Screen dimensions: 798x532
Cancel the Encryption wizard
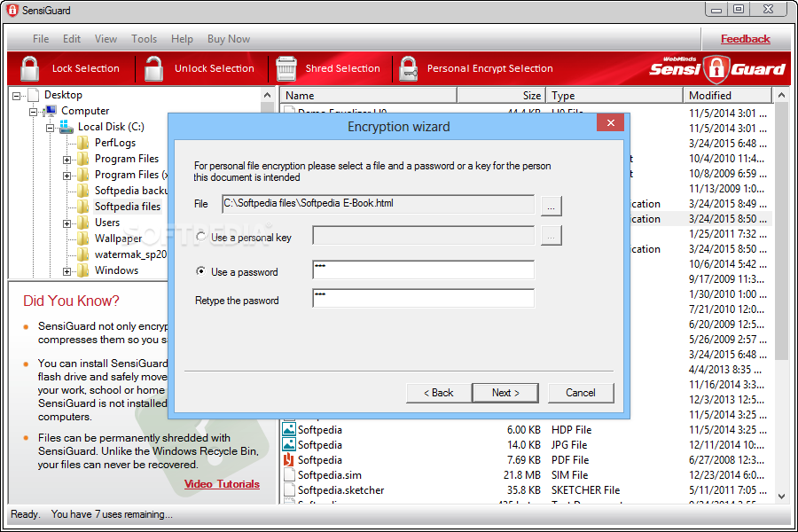(581, 393)
